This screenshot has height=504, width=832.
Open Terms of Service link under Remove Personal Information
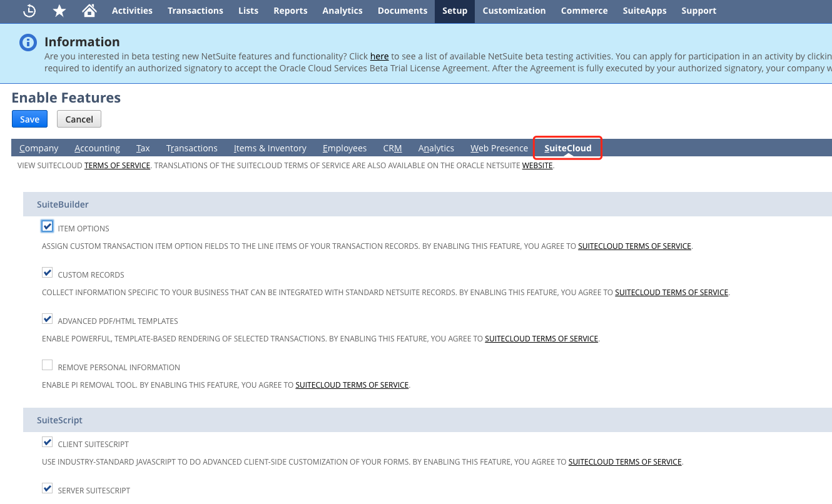[x=352, y=385]
